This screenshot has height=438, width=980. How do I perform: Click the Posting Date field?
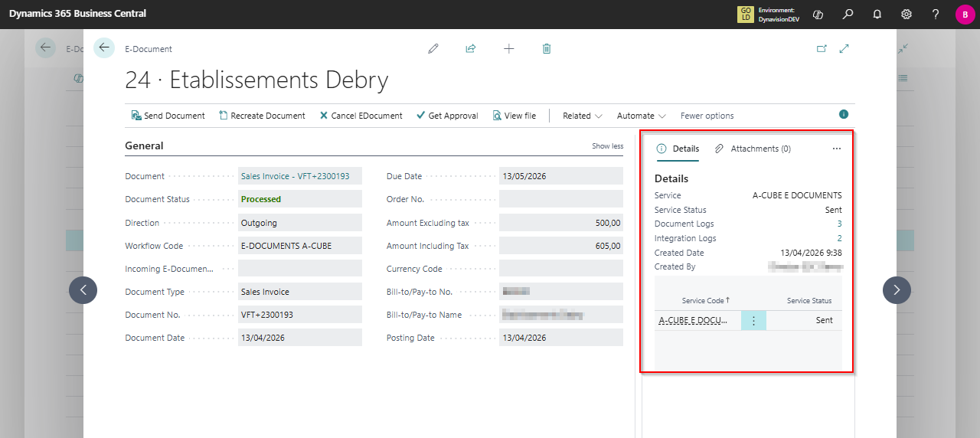(x=561, y=338)
